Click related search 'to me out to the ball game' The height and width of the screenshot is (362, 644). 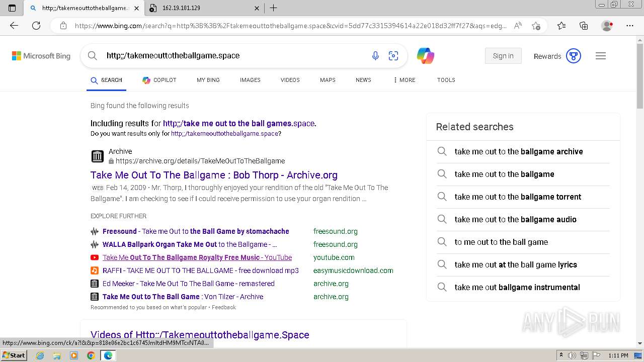point(502,242)
